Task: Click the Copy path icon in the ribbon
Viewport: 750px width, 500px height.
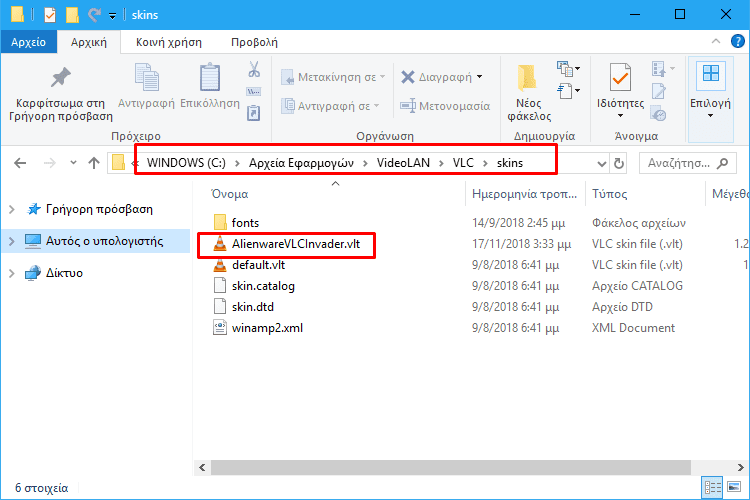Action: coord(254,91)
